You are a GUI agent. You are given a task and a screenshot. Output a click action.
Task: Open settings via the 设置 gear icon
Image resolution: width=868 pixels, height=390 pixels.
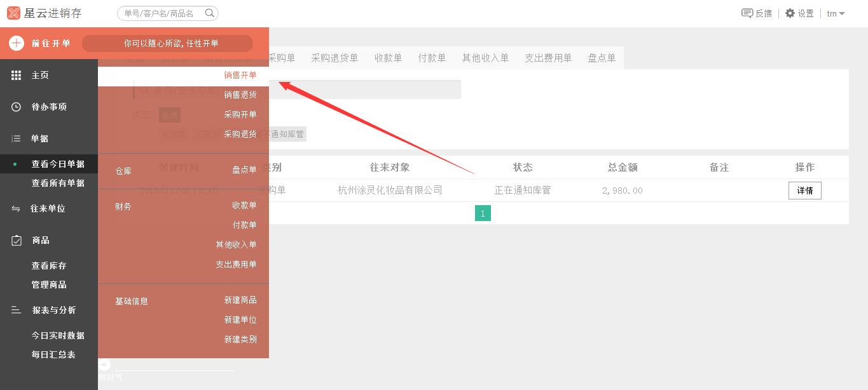tap(789, 13)
